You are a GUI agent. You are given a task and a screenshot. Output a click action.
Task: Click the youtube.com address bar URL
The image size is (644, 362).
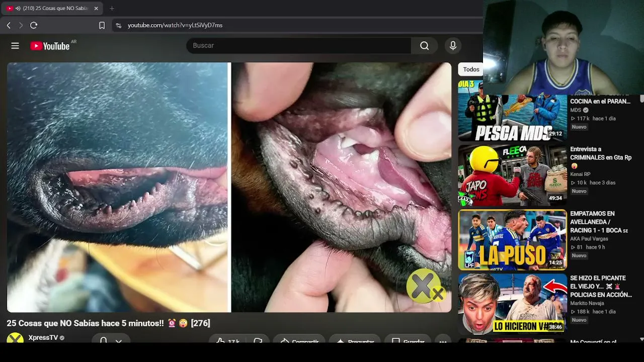(175, 25)
